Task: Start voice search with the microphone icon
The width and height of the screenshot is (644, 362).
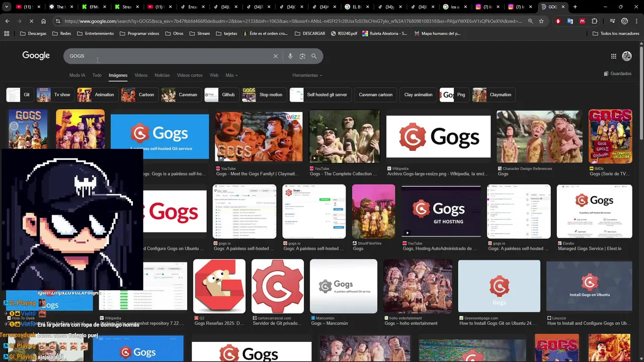Action: click(290, 56)
